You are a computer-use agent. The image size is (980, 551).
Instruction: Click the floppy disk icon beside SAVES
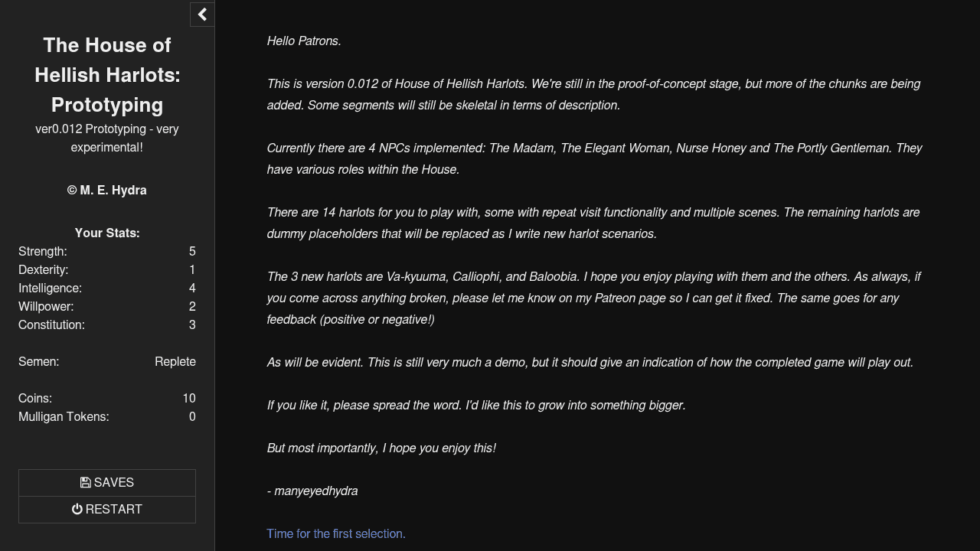coord(86,483)
